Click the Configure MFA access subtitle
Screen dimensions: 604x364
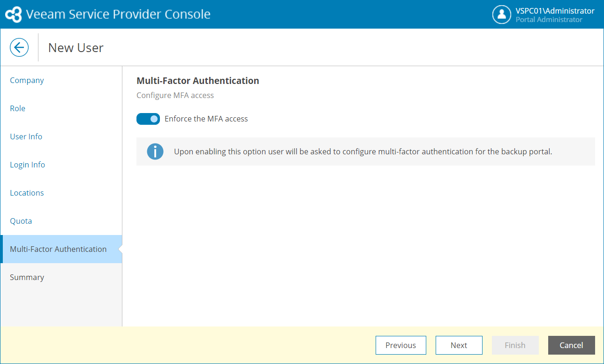pyautogui.click(x=175, y=95)
